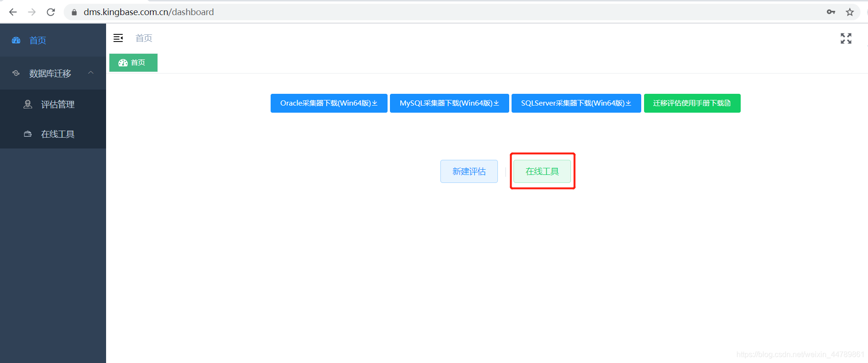Click the green 在线工具 button

pyautogui.click(x=542, y=172)
